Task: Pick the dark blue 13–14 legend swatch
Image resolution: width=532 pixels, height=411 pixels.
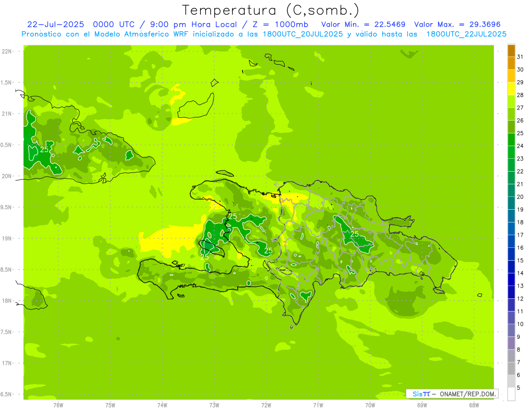Action: pos(511,280)
